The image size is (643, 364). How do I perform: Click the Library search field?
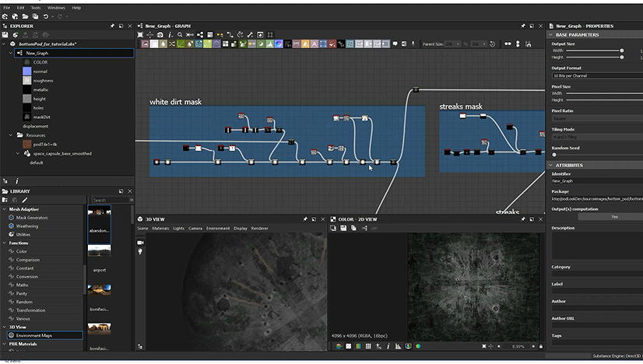110,200
